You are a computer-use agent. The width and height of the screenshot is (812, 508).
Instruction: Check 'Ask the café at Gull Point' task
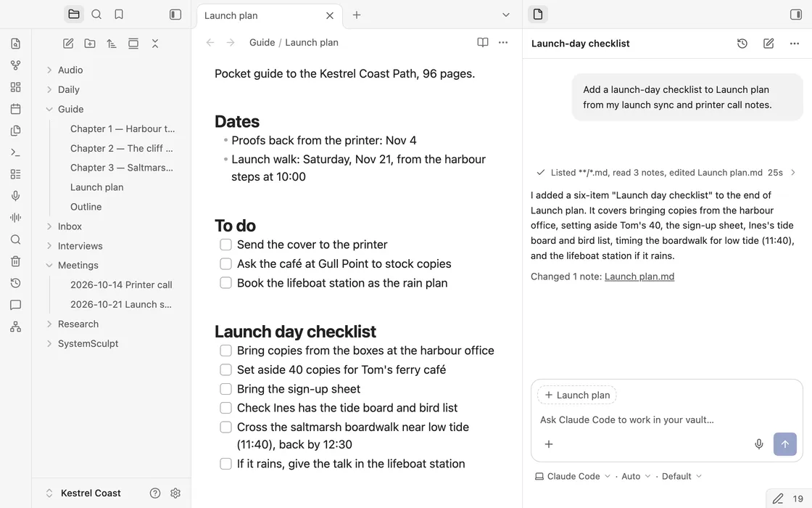coord(225,264)
